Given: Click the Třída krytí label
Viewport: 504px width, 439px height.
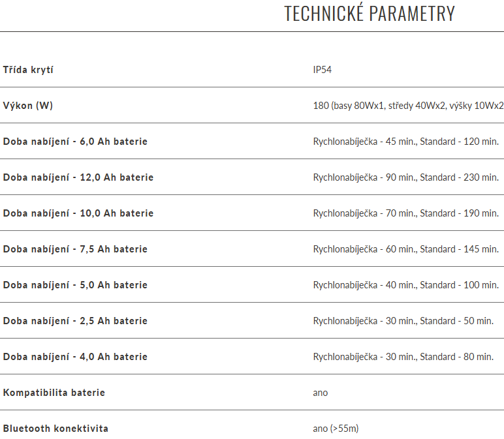Looking at the screenshot, I should 28,70.
